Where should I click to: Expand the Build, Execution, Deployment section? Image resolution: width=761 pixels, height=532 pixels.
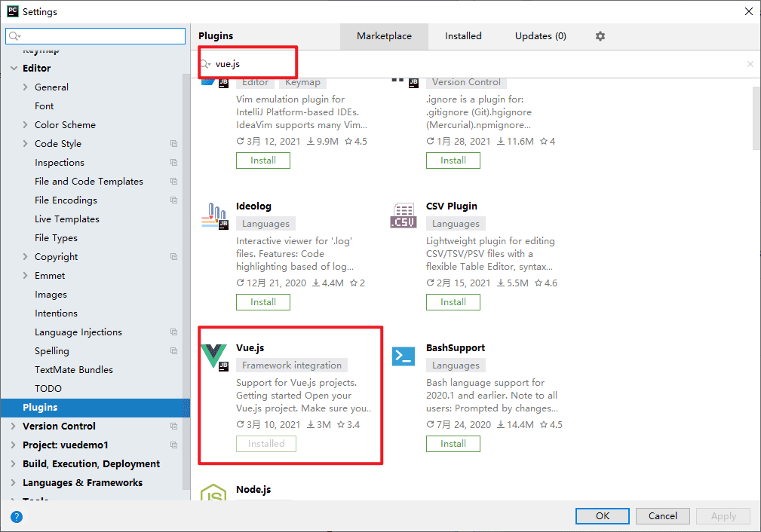click(13, 463)
